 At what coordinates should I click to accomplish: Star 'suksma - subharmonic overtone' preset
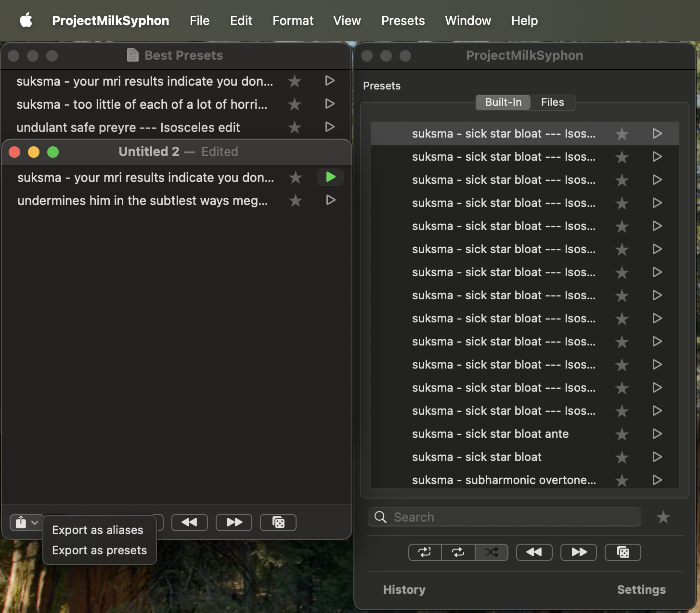coord(622,480)
